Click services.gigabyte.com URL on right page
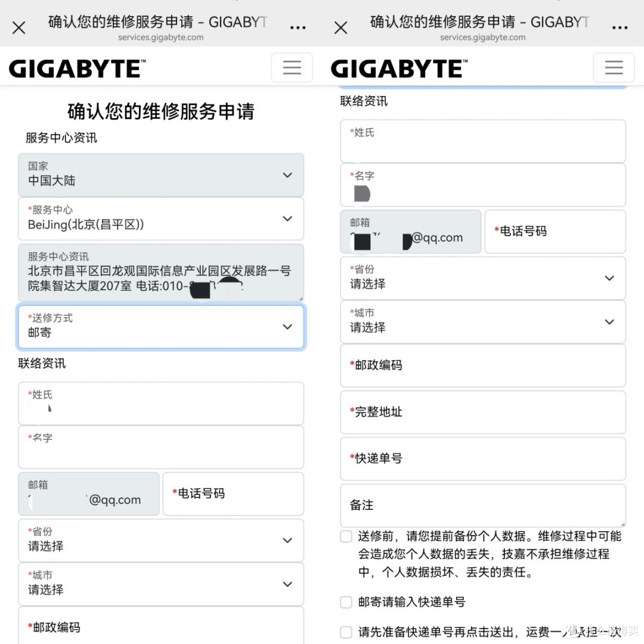The height and width of the screenshot is (644, 644). 482,38
